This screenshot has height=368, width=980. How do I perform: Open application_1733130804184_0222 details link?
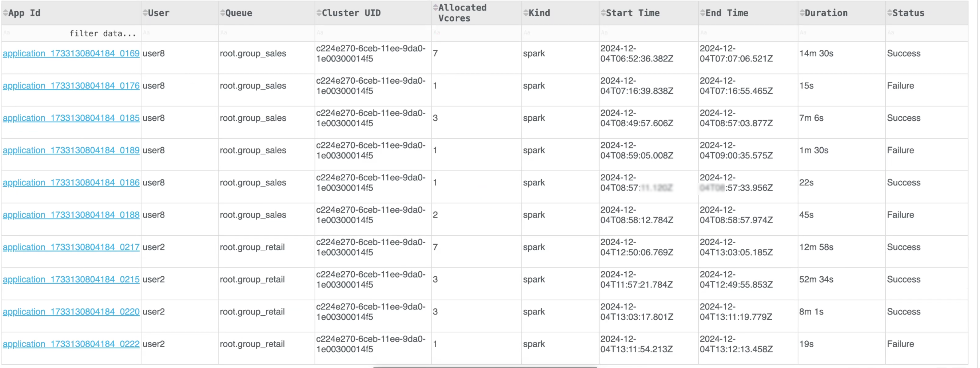[x=71, y=343]
